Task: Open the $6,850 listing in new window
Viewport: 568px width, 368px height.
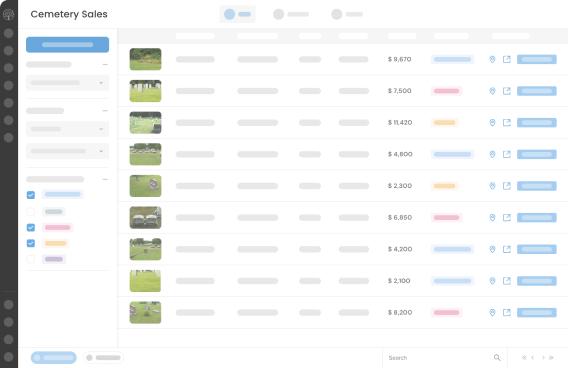Action: point(506,217)
